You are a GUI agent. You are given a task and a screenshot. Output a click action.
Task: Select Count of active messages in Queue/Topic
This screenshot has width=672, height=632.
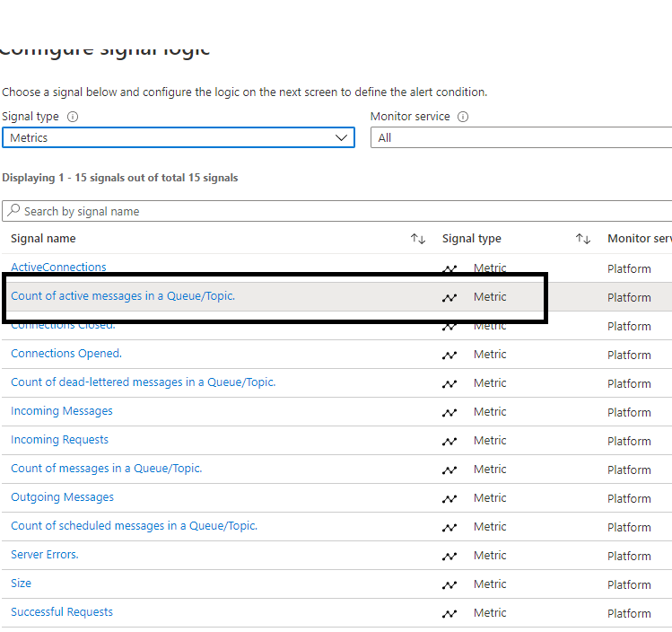pyautogui.click(x=123, y=296)
